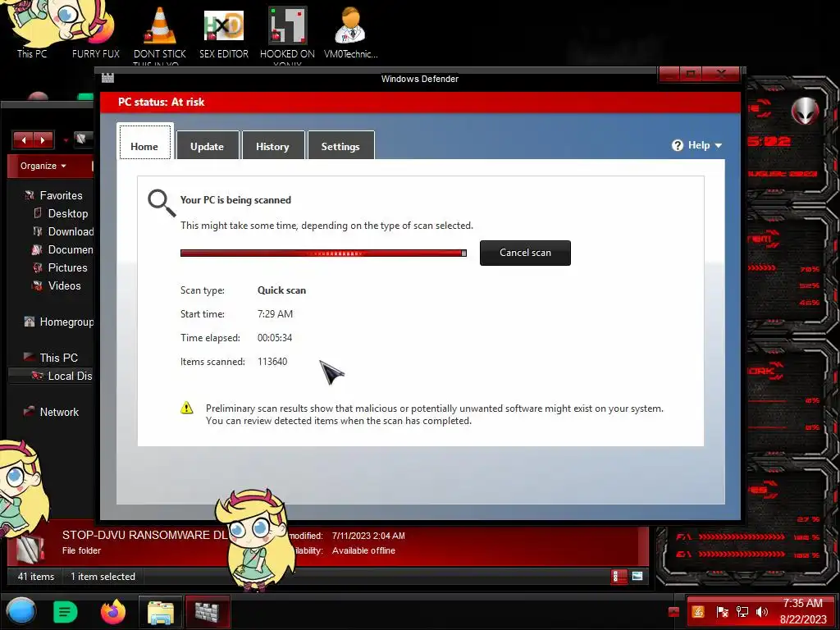Image resolution: width=840 pixels, height=630 pixels.
Task: Open the VM0Technic desktop shortcut
Action: 351,32
